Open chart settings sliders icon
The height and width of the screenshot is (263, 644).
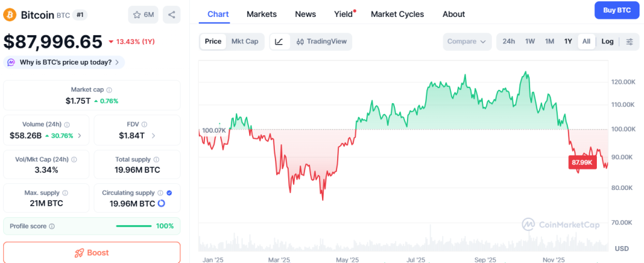tap(629, 42)
